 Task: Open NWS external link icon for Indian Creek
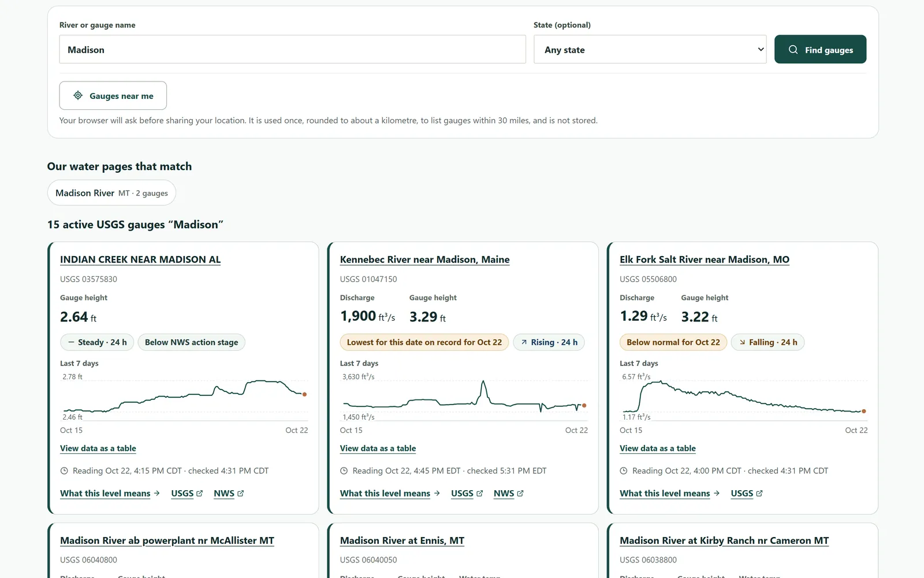click(x=241, y=494)
